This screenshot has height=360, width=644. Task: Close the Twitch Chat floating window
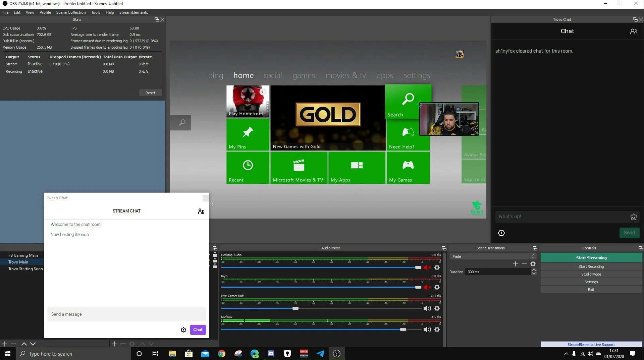coord(206,198)
